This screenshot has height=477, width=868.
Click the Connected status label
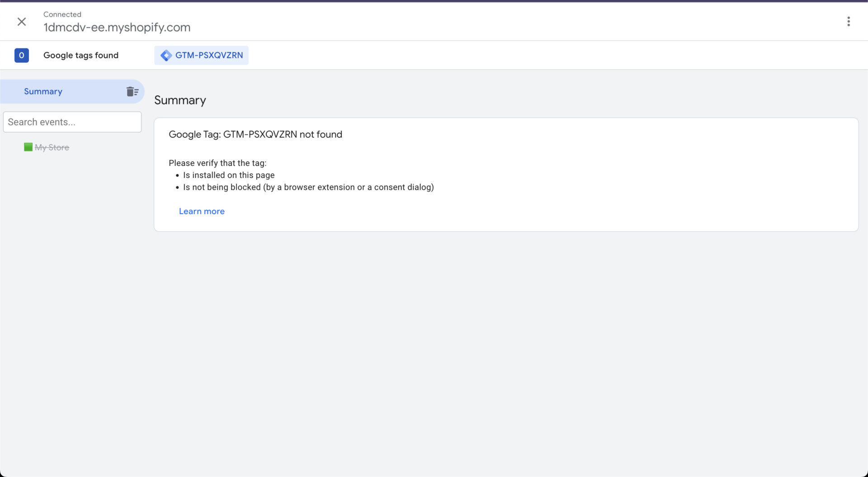pyautogui.click(x=62, y=14)
